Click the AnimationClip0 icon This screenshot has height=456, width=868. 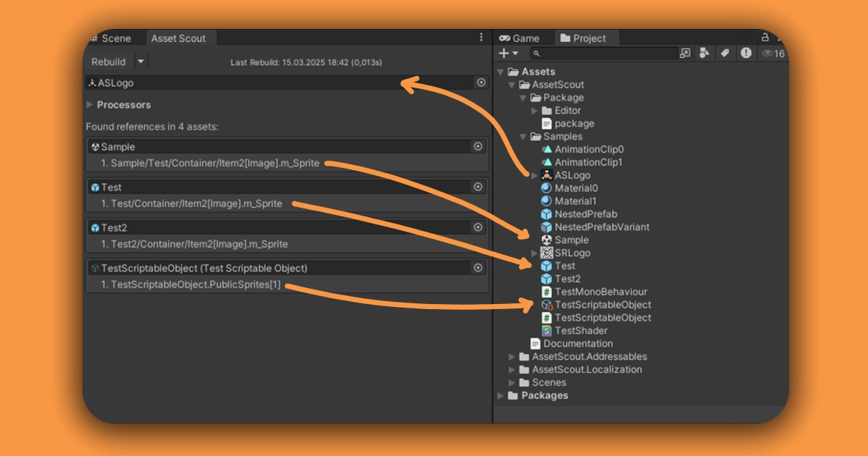(547, 149)
